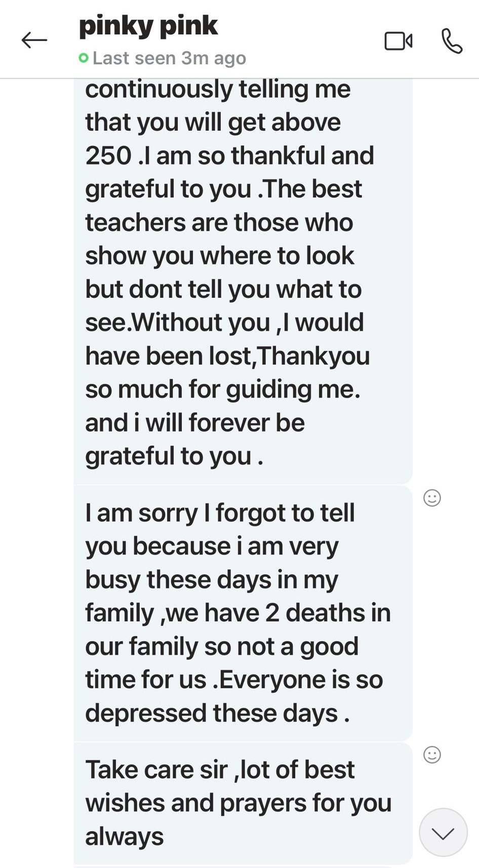Click 'so much for guiding me.' line

pos(223,389)
